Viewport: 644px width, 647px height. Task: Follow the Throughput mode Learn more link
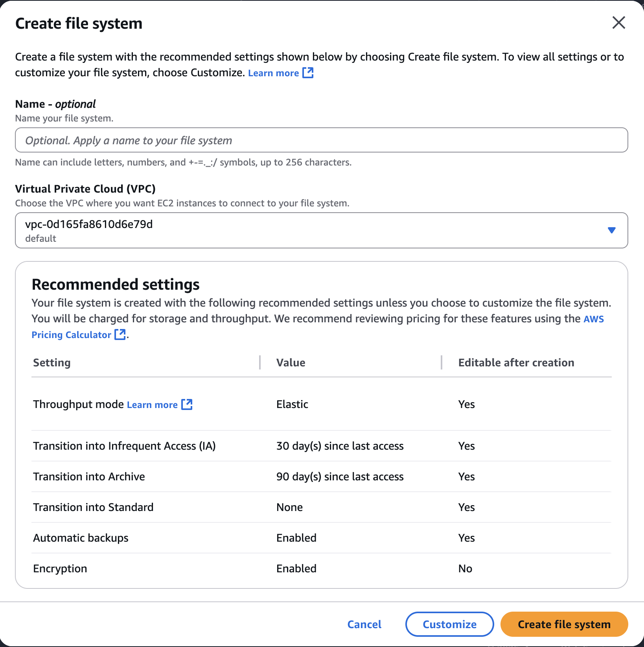152,405
